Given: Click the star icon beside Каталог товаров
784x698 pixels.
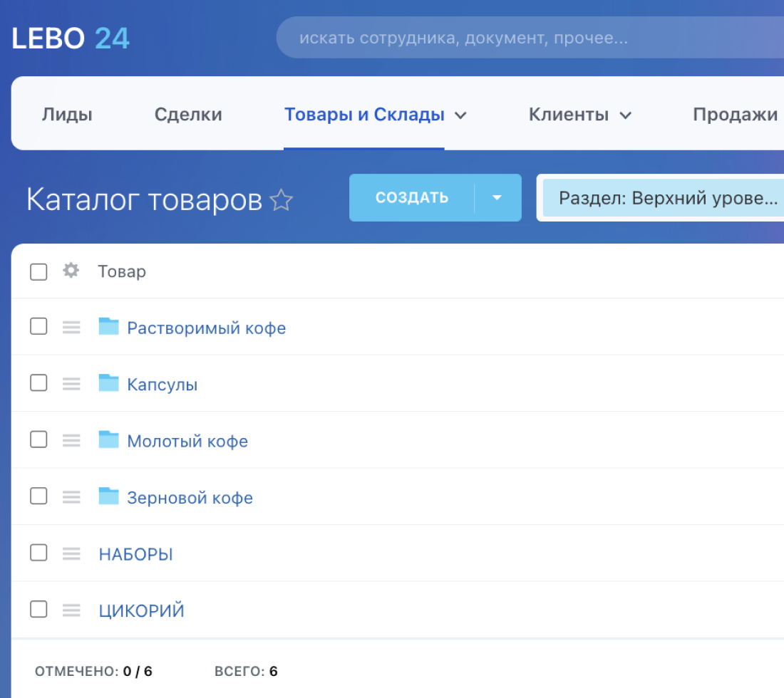Looking at the screenshot, I should 282,201.
